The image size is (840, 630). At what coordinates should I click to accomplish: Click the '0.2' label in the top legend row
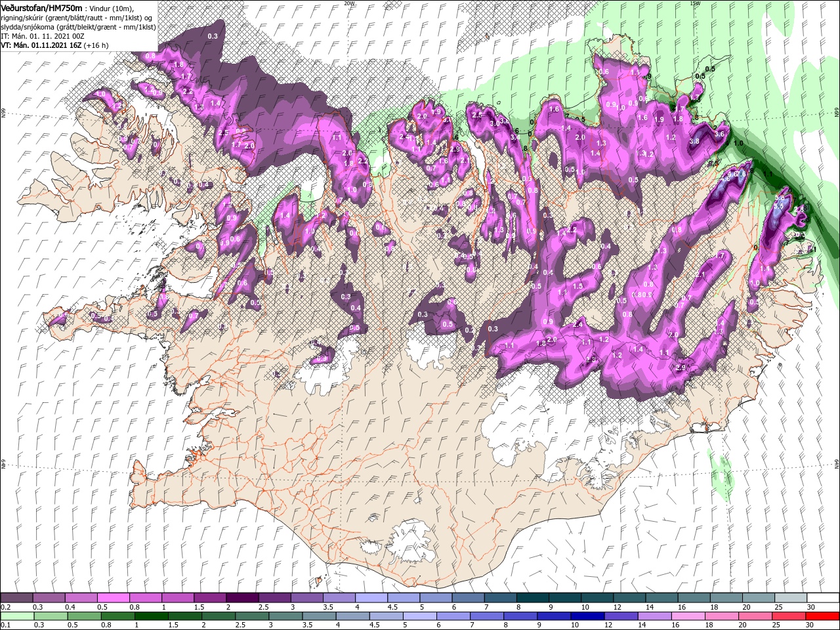(x=5, y=607)
